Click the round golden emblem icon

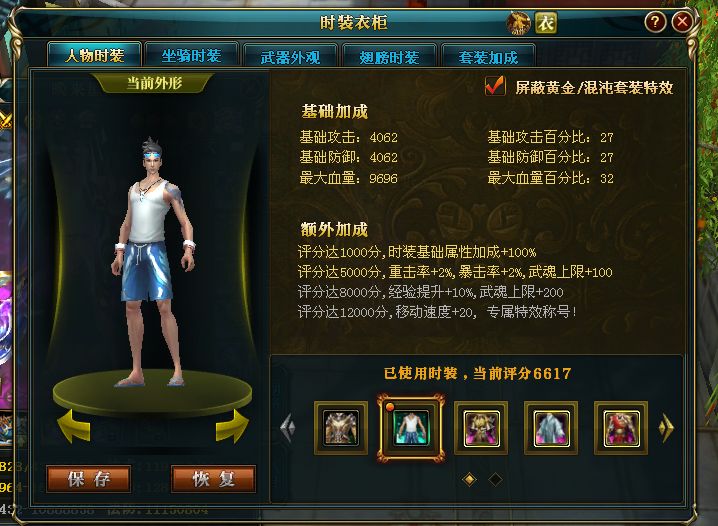click(518, 22)
